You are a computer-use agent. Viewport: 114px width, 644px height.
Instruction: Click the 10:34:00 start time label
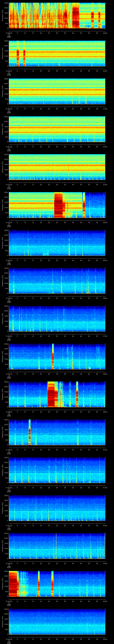click(x=9, y=260)
